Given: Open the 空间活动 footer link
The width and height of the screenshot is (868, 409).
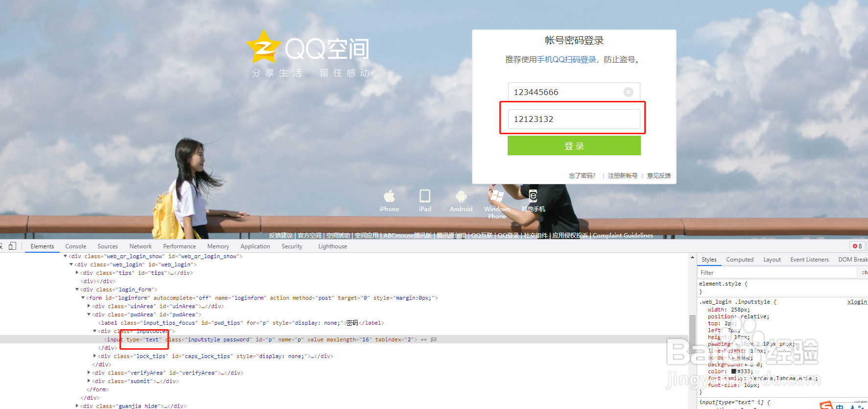Looking at the screenshot, I should click(338, 236).
